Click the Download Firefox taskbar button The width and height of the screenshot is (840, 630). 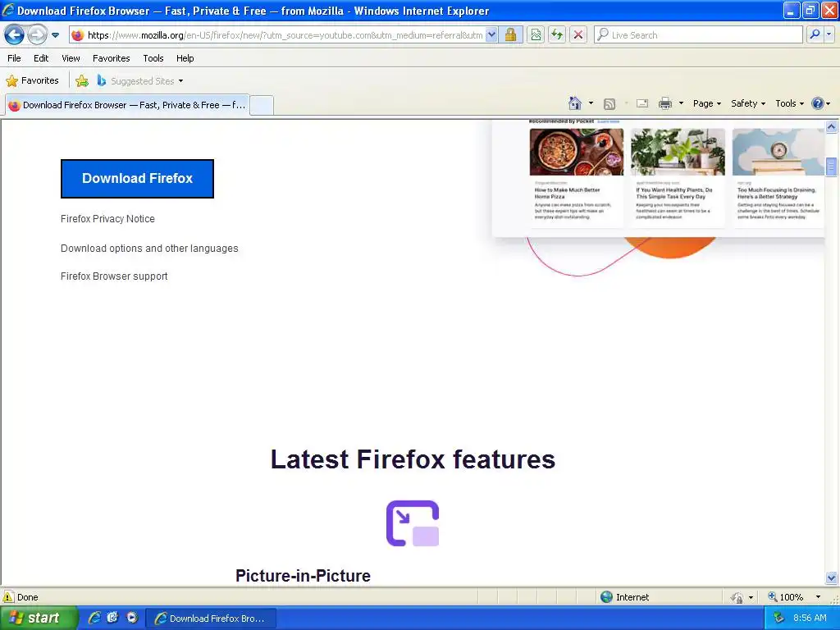click(x=211, y=619)
